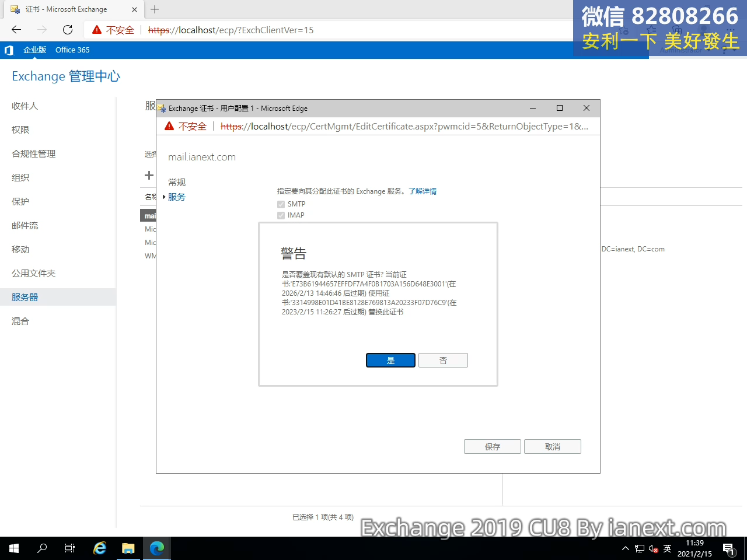747x560 pixels.
Task: Open File Explorer from taskbar
Action: coord(128,548)
